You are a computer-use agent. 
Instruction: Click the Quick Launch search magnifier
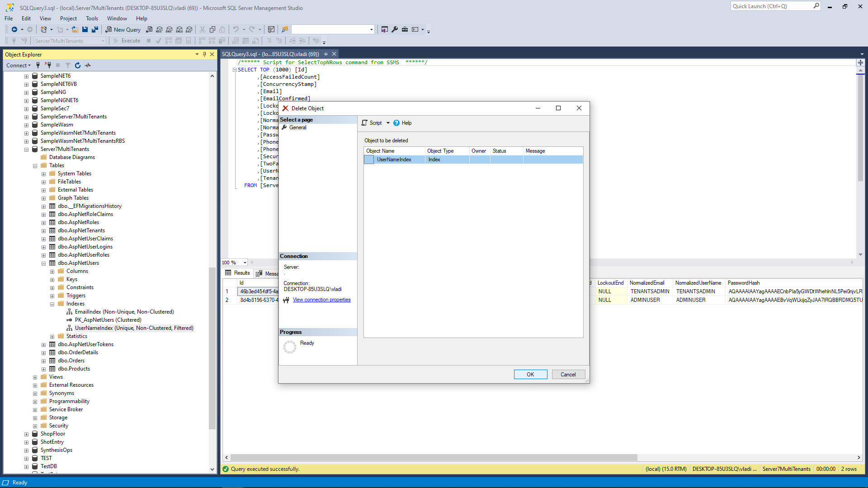coord(816,6)
